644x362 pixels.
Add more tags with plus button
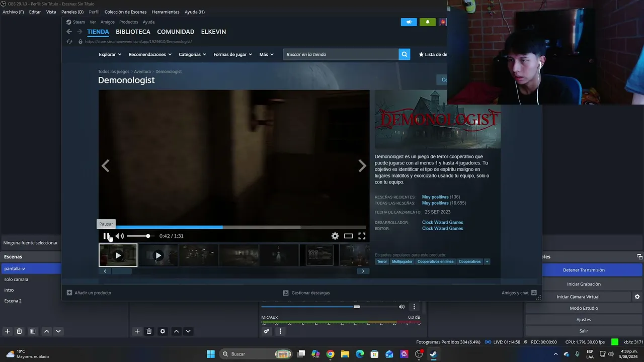pyautogui.click(x=487, y=261)
